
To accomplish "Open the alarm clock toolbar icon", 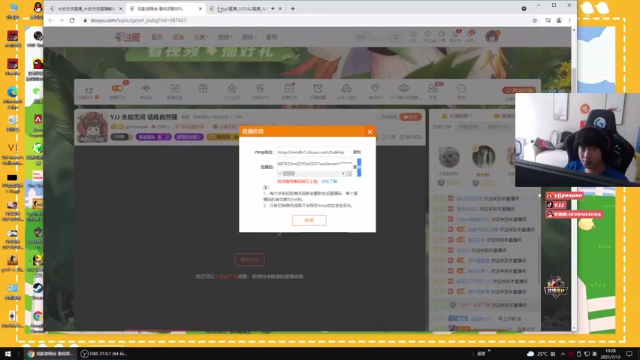I will tap(318, 88).
